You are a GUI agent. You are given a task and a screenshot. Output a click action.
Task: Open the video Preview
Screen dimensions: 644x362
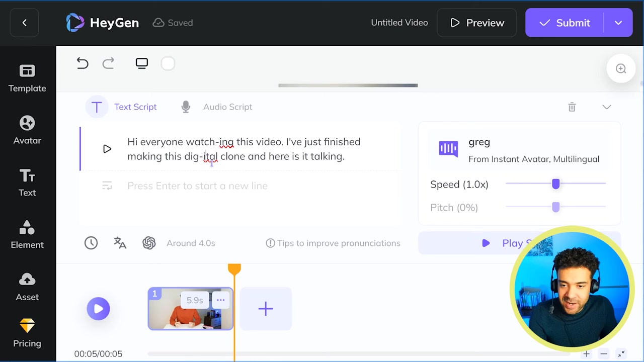(x=476, y=23)
